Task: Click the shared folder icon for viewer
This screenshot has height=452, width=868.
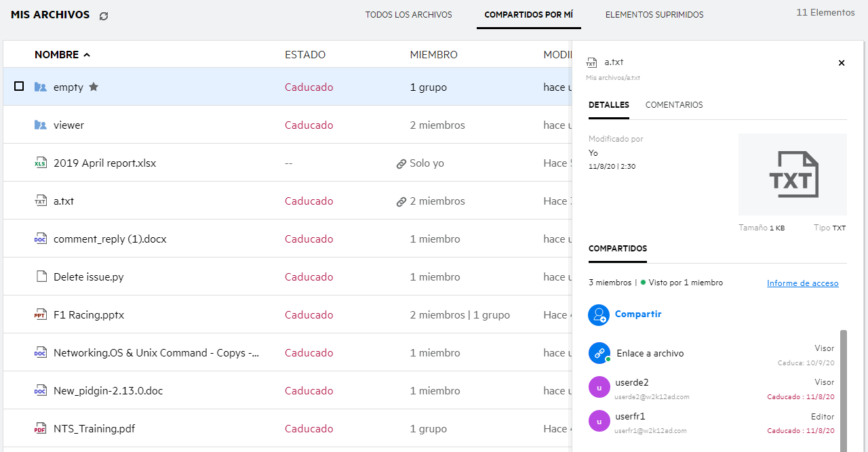Action: [41, 125]
